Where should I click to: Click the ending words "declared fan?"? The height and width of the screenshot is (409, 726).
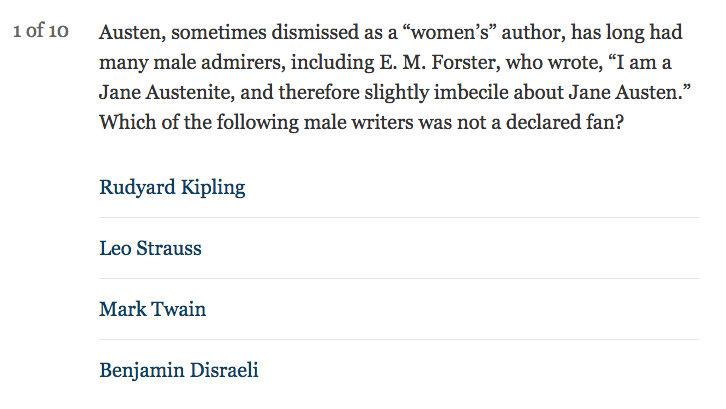click(565, 123)
